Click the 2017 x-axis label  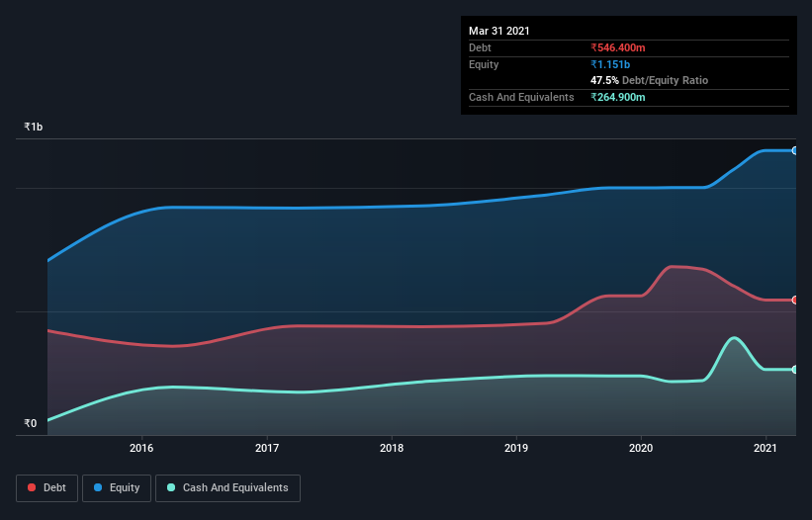coord(267,448)
